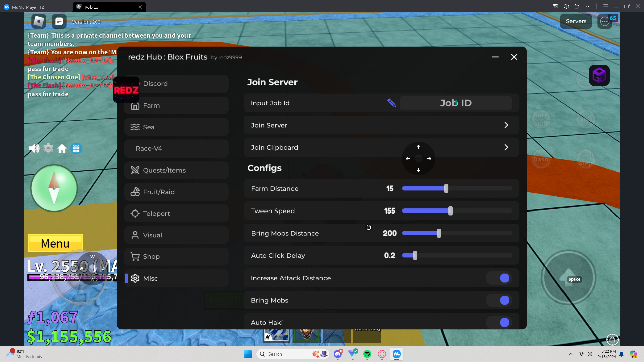Click the MuMu back arrow icon

(x=577, y=6)
